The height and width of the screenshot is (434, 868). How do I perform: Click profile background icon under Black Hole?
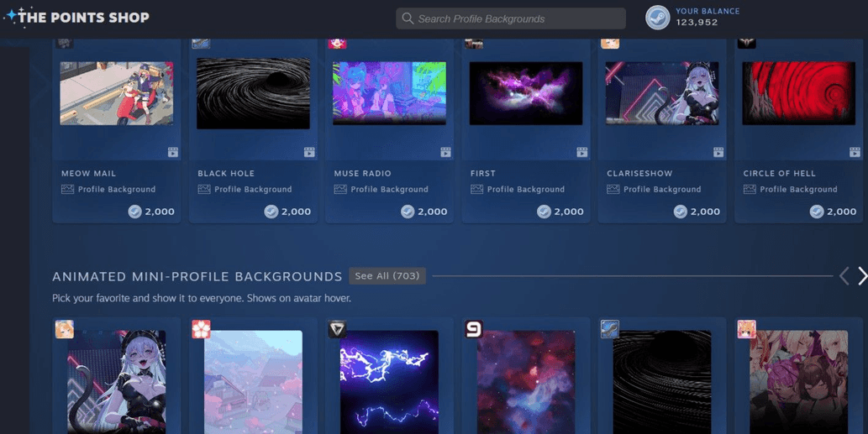tap(203, 189)
